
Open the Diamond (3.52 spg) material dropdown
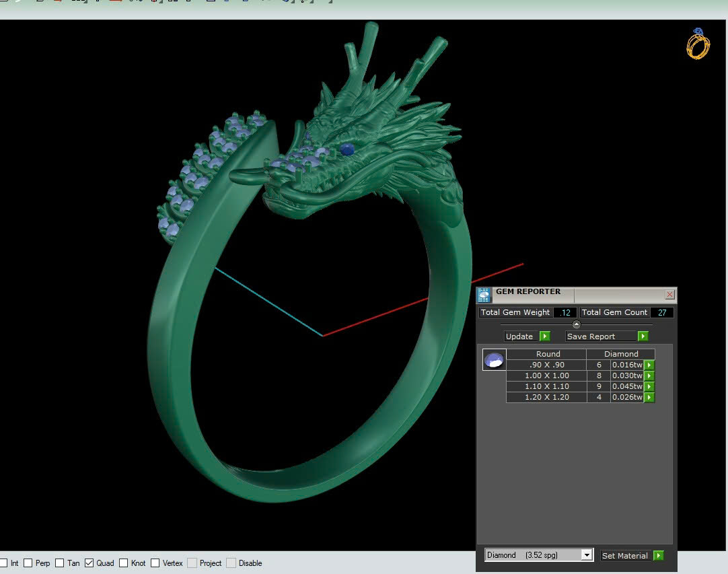point(587,555)
